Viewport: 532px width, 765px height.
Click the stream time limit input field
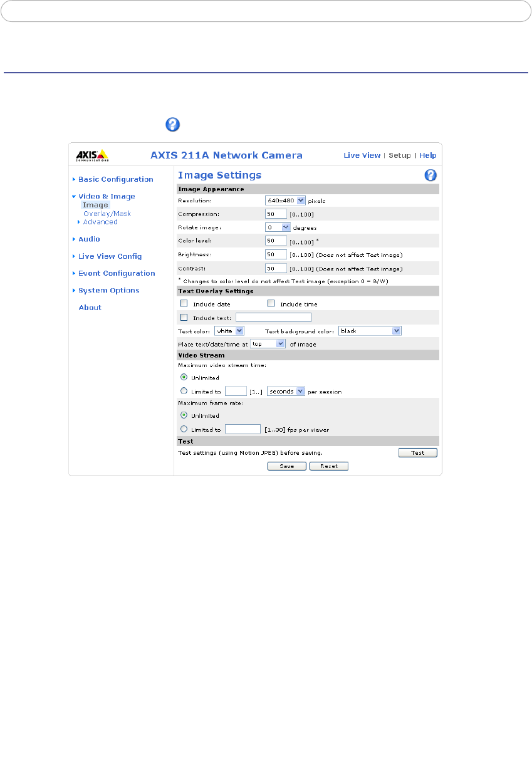pyautogui.click(x=236, y=391)
